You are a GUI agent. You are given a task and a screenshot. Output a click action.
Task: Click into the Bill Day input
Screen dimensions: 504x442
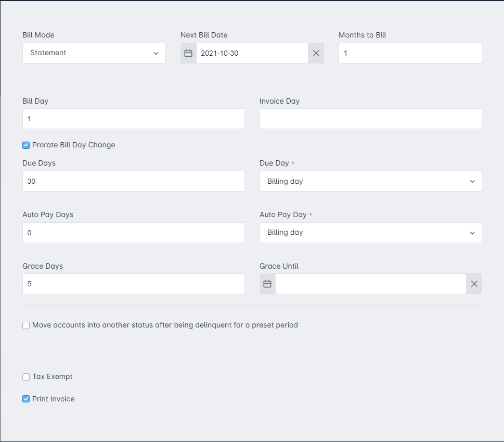(x=133, y=119)
